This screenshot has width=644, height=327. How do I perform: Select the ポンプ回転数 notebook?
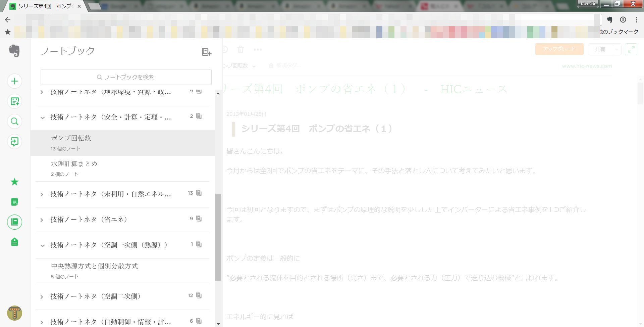pyautogui.click(x=122, y=143)
